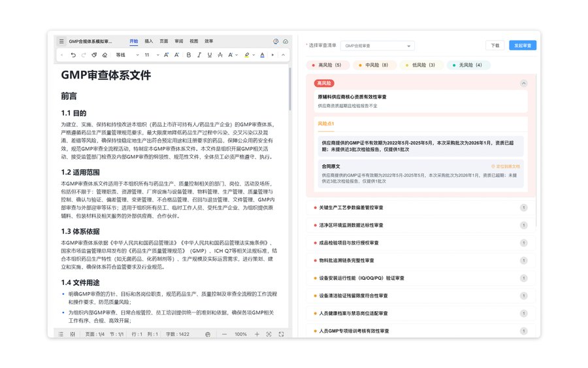Switch to the 页面 tab
Viewport: 588px width, 368px height.
(164, 41)
